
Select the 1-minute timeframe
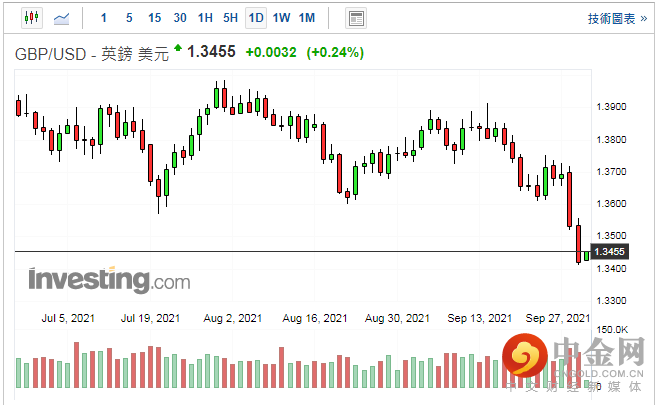[x=105, y=18]
